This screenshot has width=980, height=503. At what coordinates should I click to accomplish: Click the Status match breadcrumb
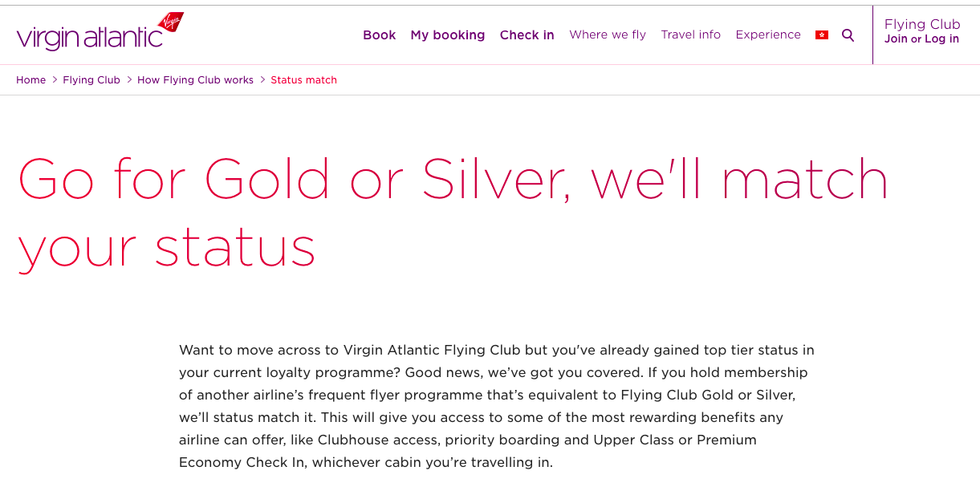coord(303,80)
